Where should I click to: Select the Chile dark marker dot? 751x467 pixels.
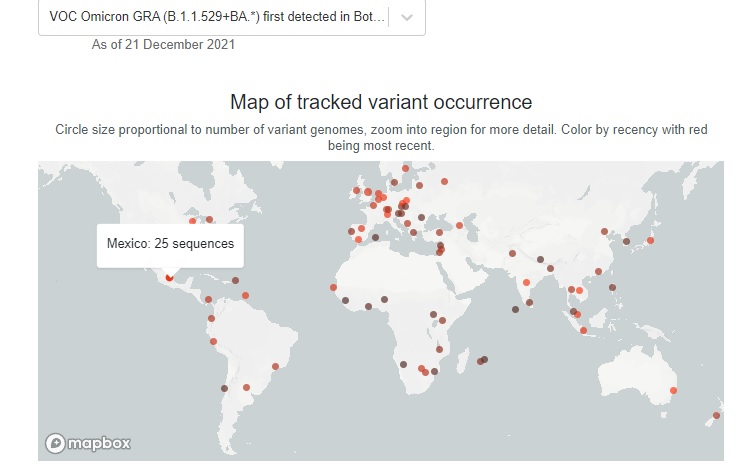click(224, 388)
